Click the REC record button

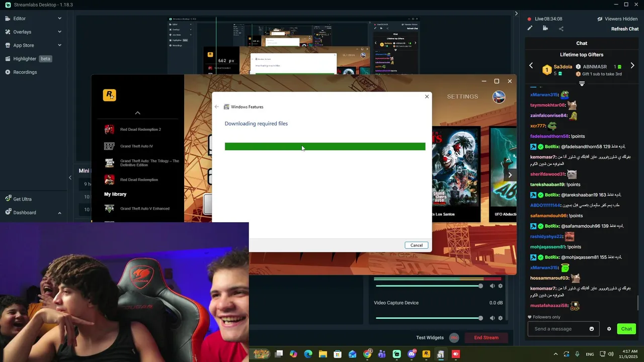pyautogui.click(x=454, y=338)
